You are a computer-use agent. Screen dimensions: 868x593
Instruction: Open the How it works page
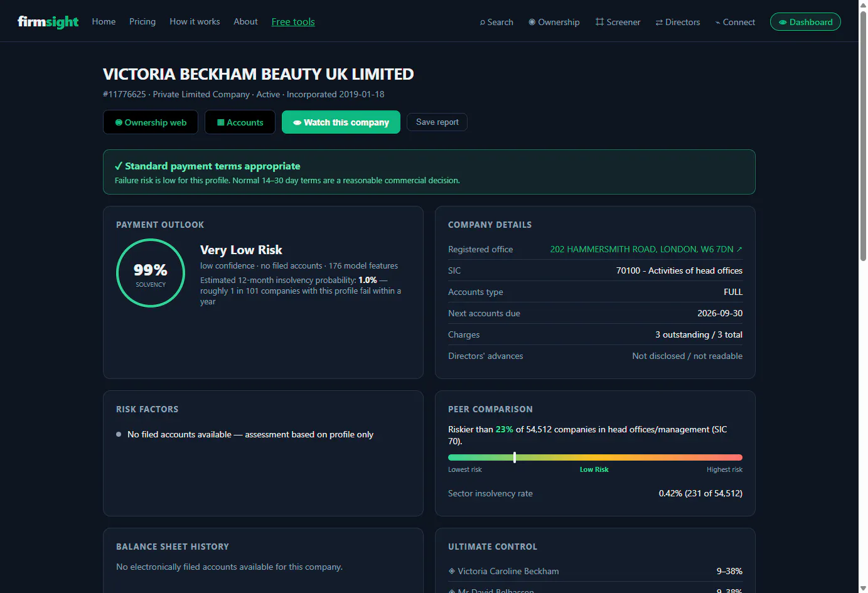[x=195, y=21]
